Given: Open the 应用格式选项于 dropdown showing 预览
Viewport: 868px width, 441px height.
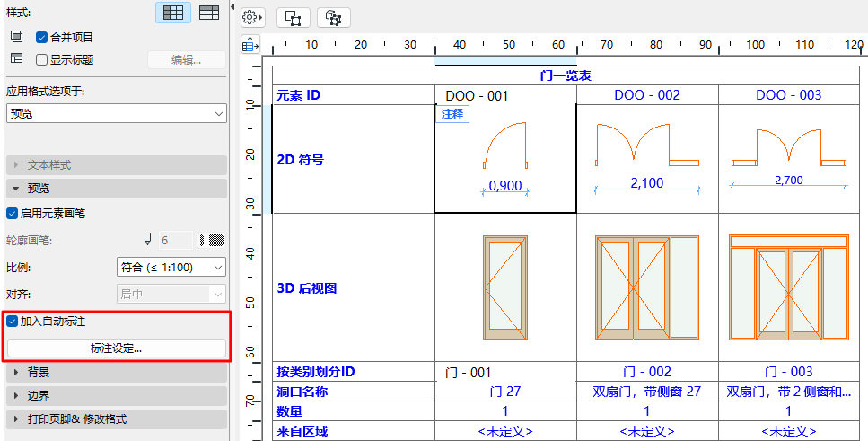Looking at the screenshot, I should click(117, 113).
